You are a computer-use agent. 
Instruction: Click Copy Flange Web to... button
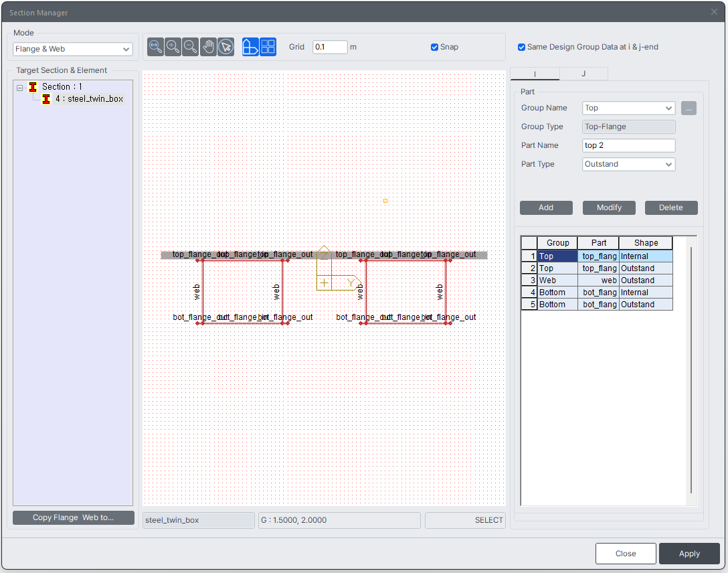tap(74, 517)
